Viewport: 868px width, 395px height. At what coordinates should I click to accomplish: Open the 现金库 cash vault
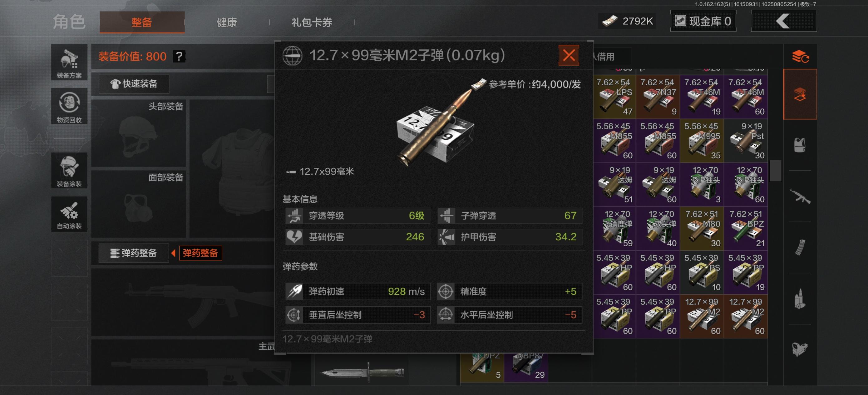[x=703, y=21]
